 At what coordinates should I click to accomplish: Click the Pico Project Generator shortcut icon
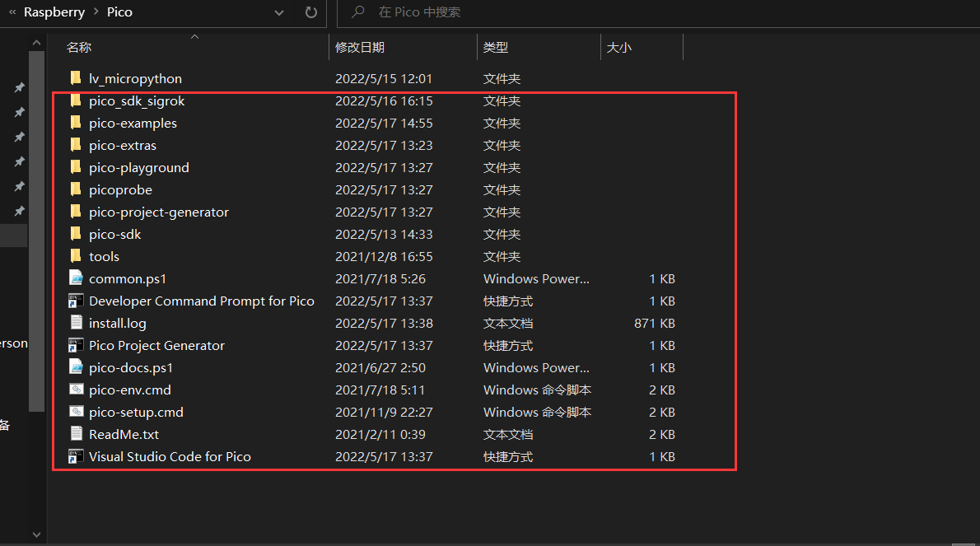coord(76,345)
